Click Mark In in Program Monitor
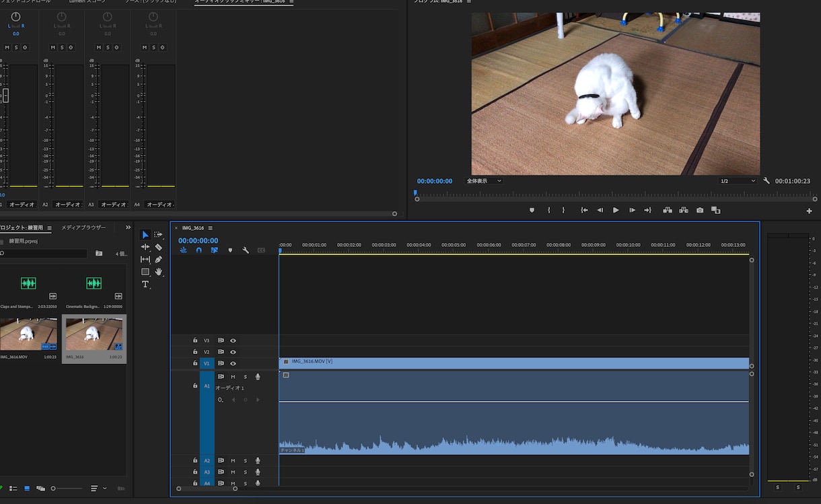Image resolution: width=821 pixels, height=504 pixels. [548, 210]
